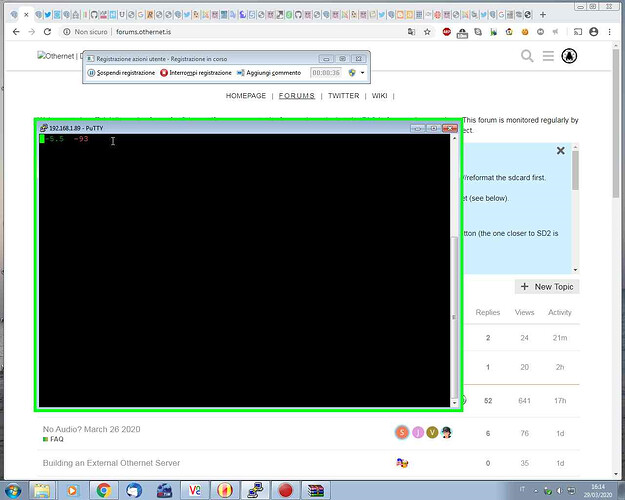Click the recorder shield help icon
This screenshot has width=625, height=500.
tap(352, 73)
